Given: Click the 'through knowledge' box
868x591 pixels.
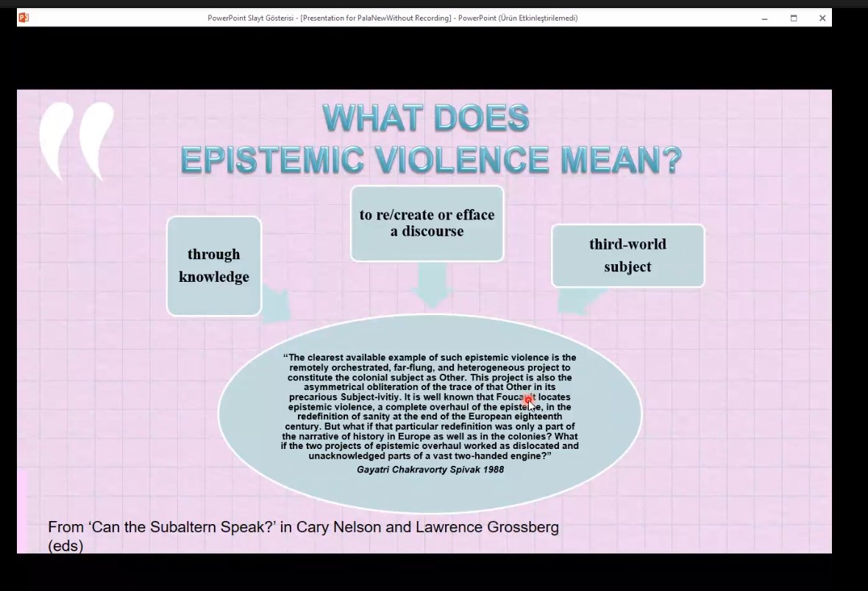Looking at the screenshot, I should coord(214,266).
